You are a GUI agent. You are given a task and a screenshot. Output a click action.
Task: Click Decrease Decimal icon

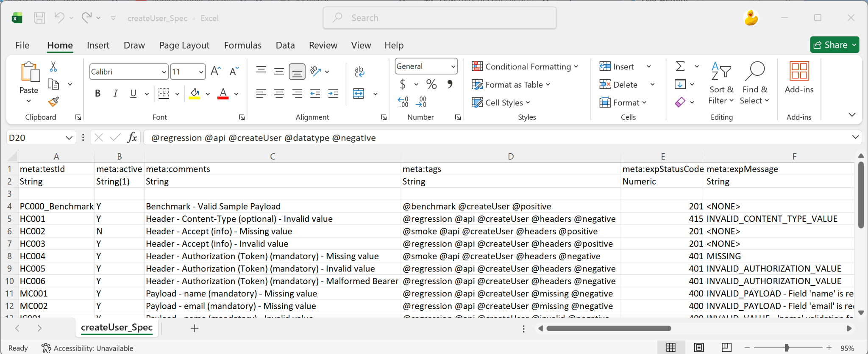coord(421,102)
